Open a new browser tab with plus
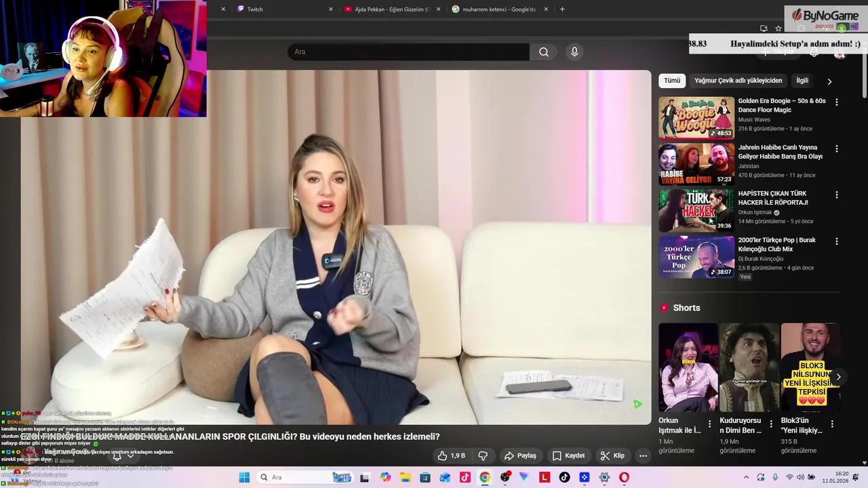The image size is (868, 488). [562, 9]
